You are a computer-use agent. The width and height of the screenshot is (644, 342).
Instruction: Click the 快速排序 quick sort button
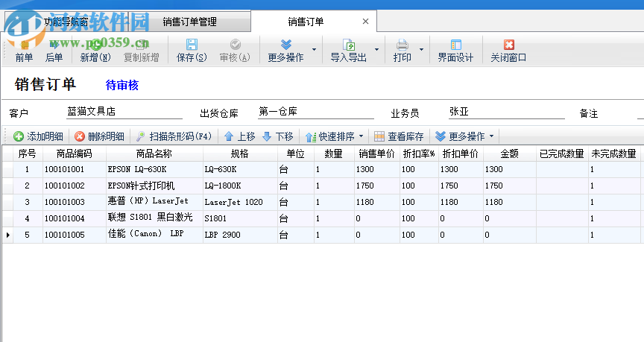click(x=330, y=136)
